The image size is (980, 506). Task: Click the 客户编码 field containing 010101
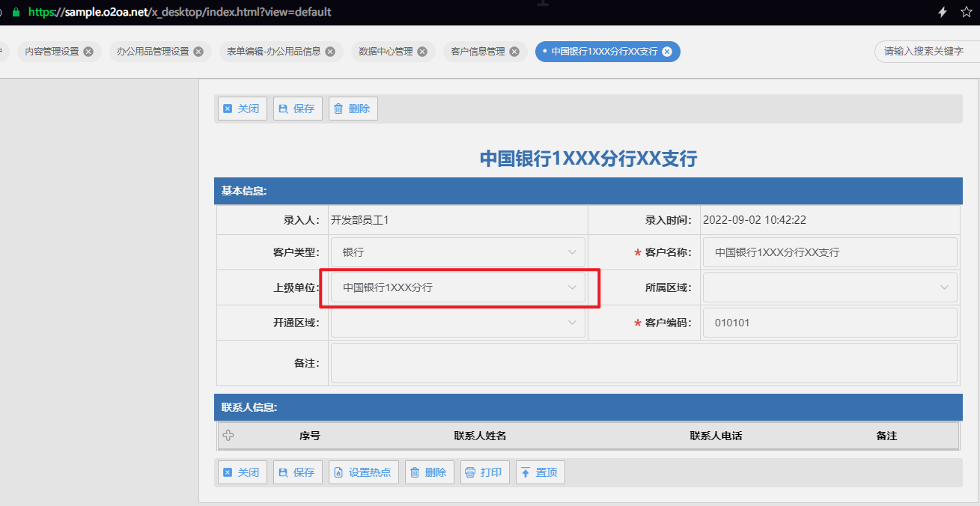[x=830, y=323]
